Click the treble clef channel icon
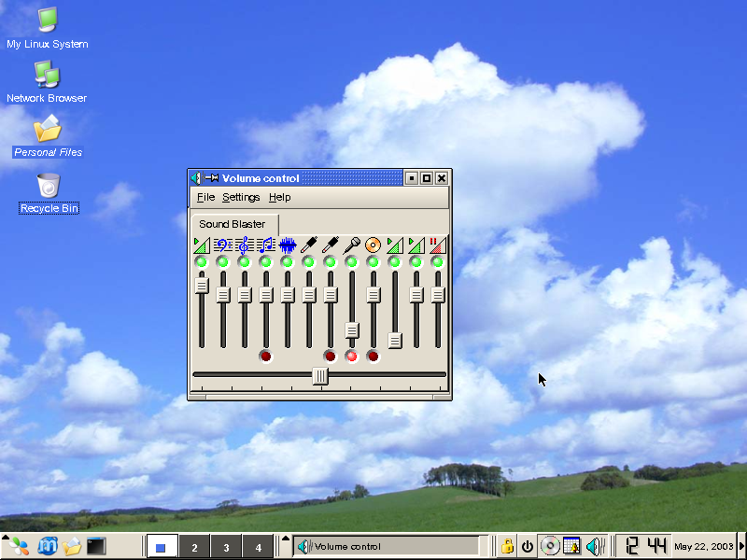This screenshot has width=747, height=560. [244, 245]
